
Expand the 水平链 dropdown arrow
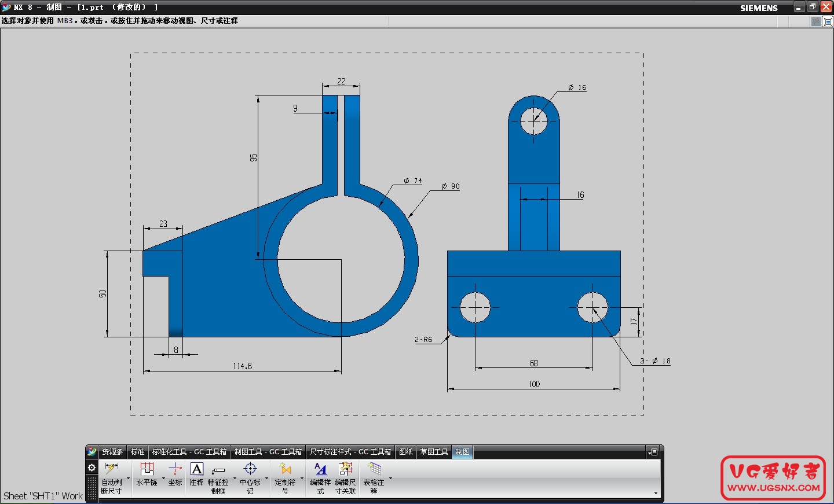[163, 479]
